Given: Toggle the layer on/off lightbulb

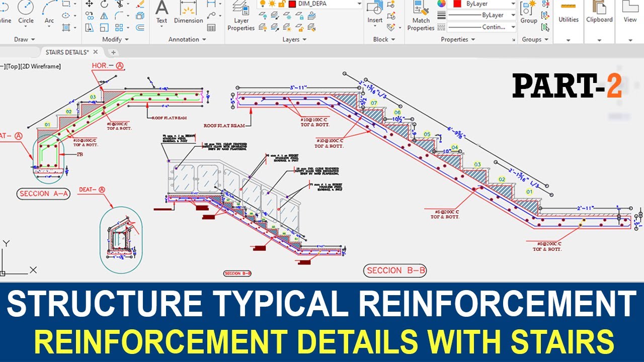Looking at the screenshot, I should tap(262, 4).
